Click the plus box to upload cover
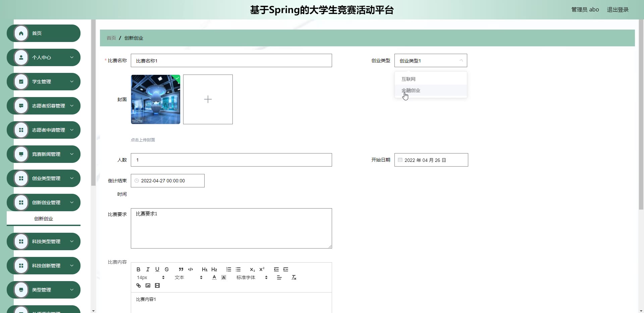 pyautogui.click(x=208, y=99)
